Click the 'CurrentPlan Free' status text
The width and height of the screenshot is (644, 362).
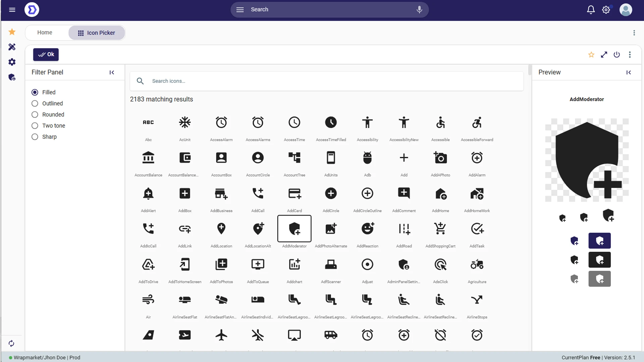(581, 358)
